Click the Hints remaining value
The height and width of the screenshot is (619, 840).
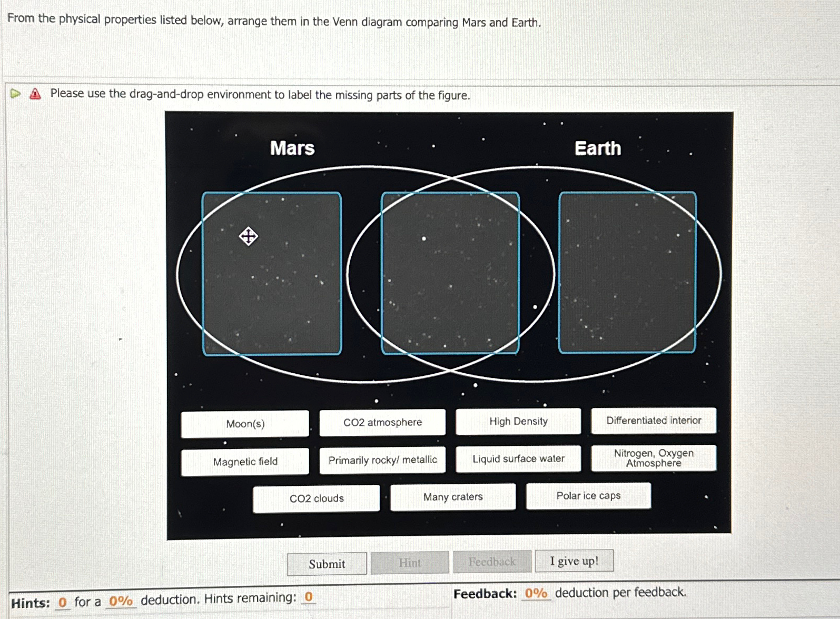pos(309,597)
